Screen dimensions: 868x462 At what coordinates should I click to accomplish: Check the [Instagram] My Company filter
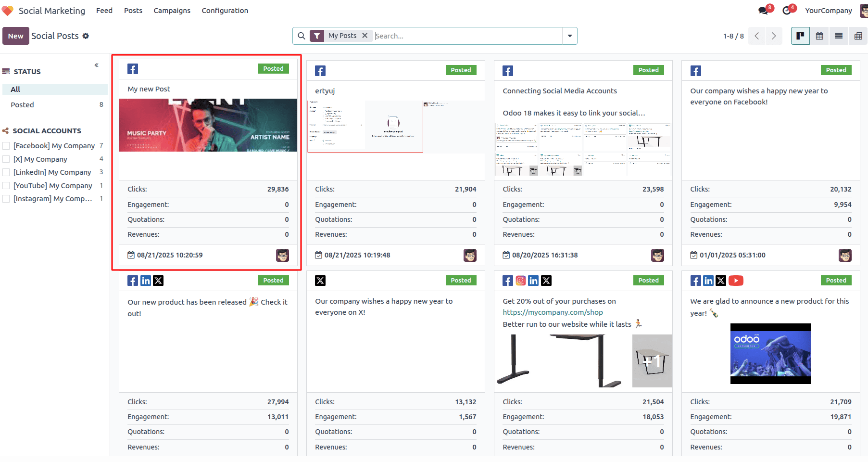point(5,199)
